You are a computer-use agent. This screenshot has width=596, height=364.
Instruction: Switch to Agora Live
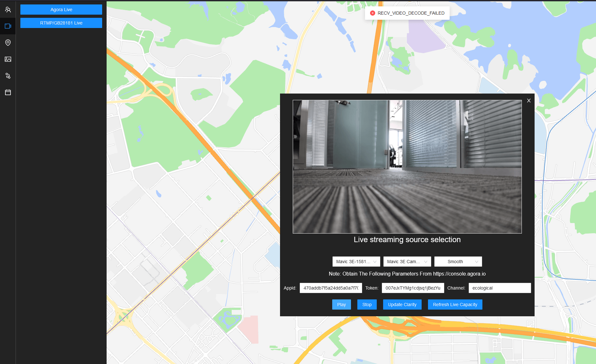coord(61,10)
